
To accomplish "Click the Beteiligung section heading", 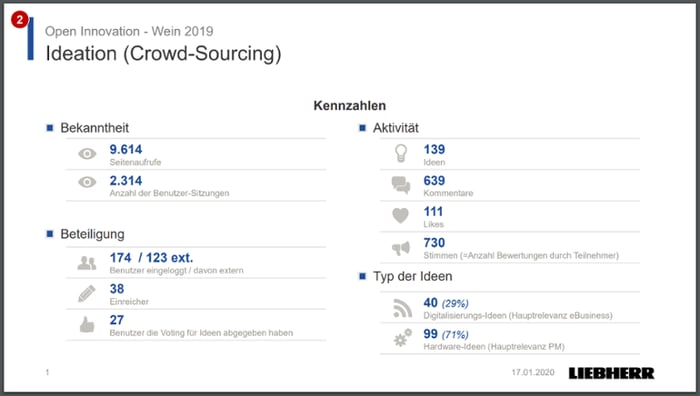I will point(92,234).
